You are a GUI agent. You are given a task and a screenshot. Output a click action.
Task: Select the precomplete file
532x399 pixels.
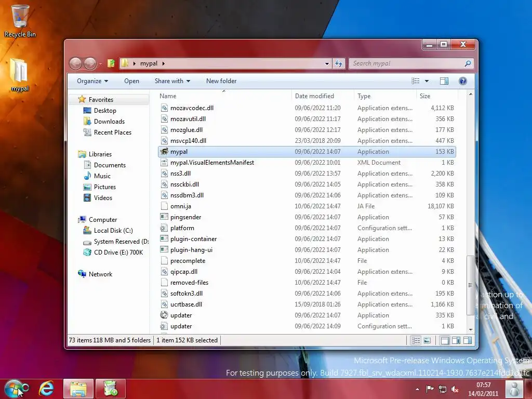188,261
